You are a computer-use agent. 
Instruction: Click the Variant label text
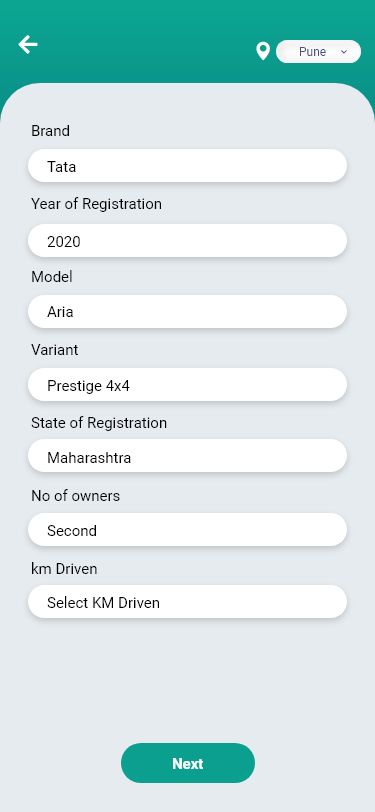55,350
